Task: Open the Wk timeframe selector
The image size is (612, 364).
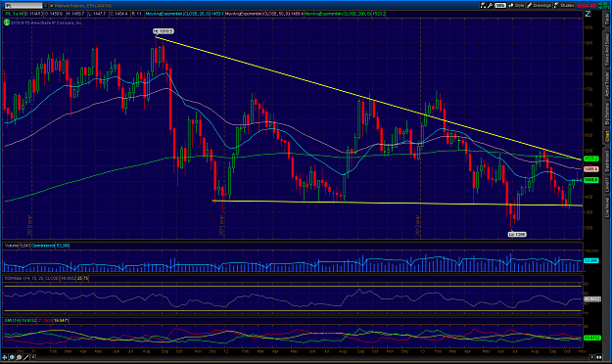Action: 500,6
